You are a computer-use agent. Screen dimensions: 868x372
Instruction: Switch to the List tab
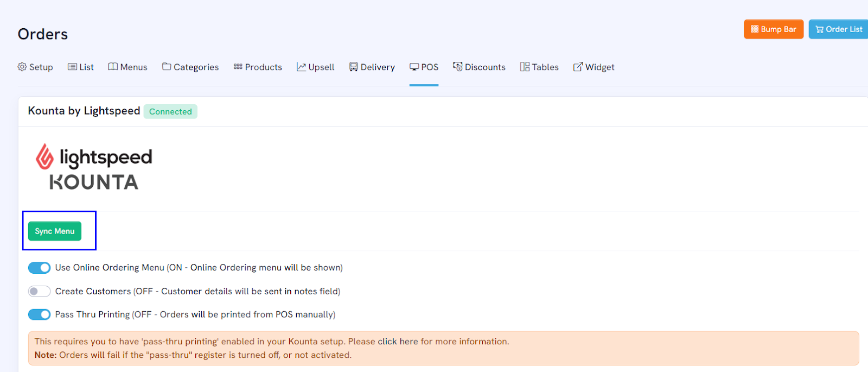click(x=81, y=67)
